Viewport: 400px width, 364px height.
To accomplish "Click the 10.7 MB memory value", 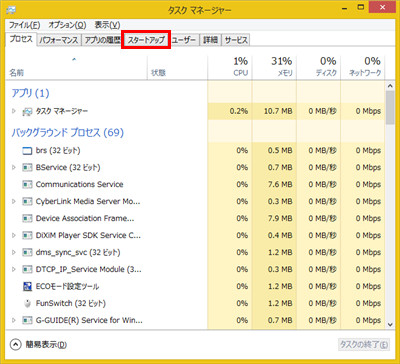I will pyautogui.click(x=278, y=111).
